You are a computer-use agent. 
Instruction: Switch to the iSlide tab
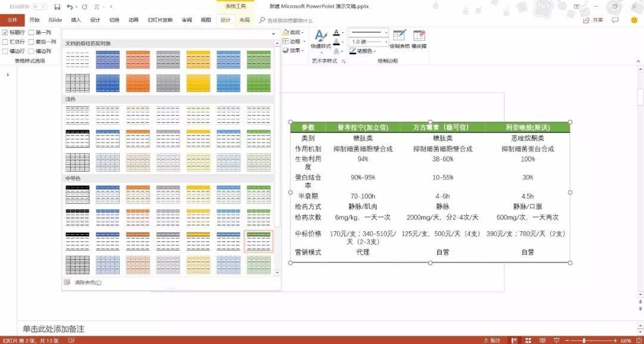[x=55, y=20]
